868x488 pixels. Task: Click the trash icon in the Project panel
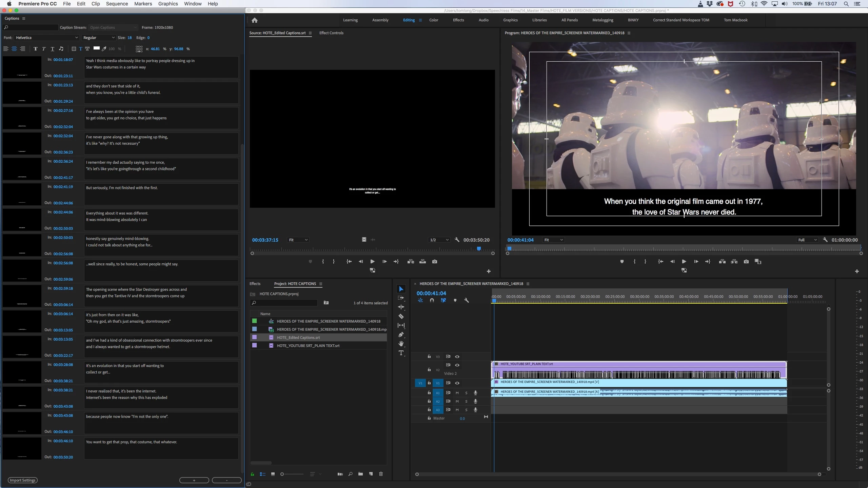[x=381, y=474]
